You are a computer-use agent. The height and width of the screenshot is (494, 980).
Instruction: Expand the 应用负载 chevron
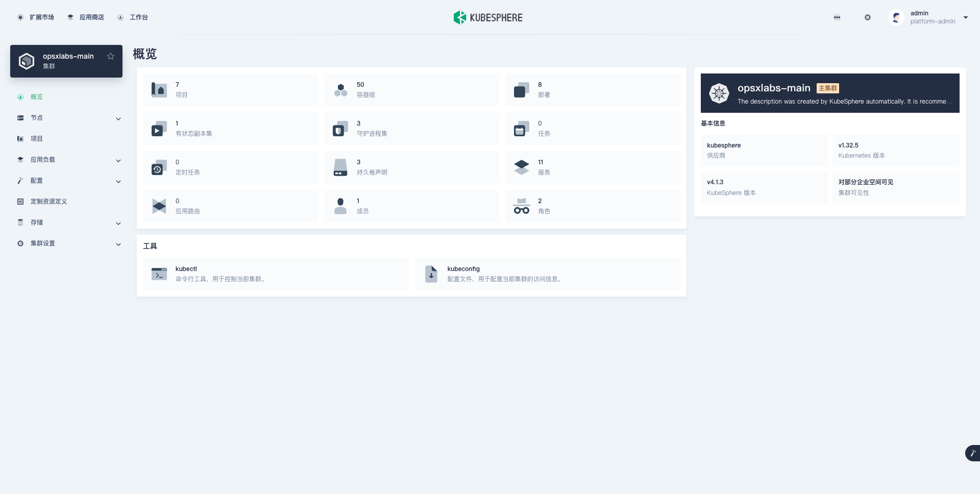pyautogui.click(x=118, y=161)
